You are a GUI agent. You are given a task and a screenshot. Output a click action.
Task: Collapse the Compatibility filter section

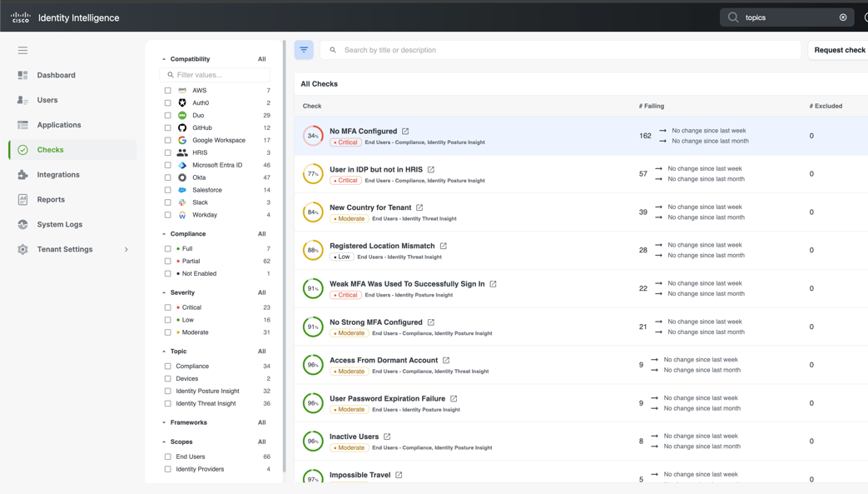pos(164,59)
